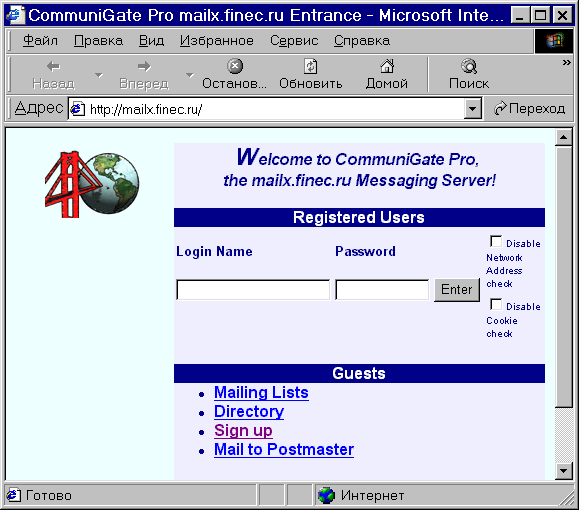Click the Mail to Postmaster link
The width and height of the screenshot is (579, 510).
[284, 449]
